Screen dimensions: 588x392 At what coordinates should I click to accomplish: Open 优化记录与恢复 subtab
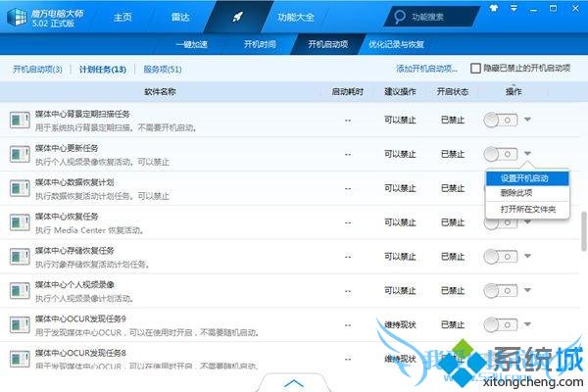click(396, 45)
